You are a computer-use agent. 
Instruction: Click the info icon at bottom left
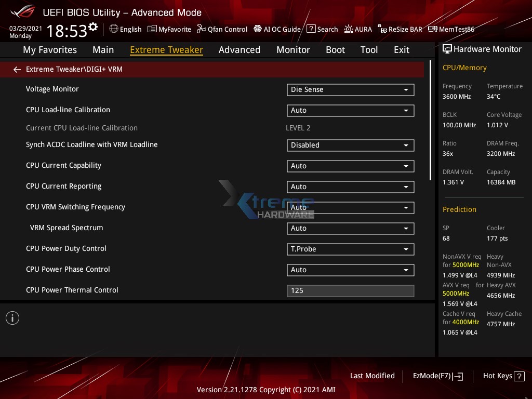coord(12,317)
